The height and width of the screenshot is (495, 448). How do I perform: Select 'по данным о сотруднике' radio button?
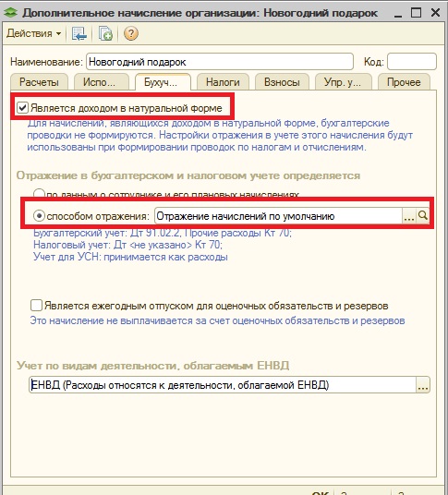[39, 193]
